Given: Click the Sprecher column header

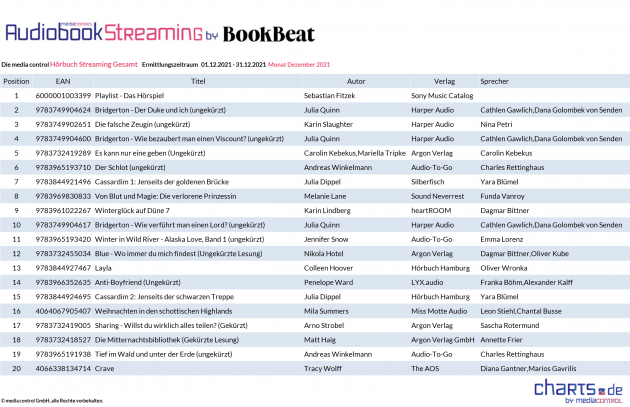Looking at the screenshot, I should pos(495,80).
